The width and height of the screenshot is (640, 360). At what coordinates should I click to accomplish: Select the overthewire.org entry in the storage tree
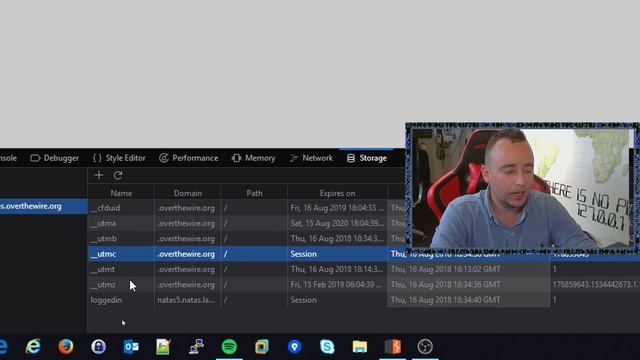click(43, 206)
